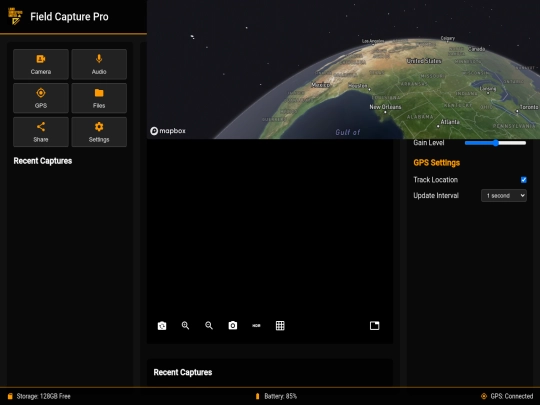Take a photo with the shutter icon

coord(233,325)
